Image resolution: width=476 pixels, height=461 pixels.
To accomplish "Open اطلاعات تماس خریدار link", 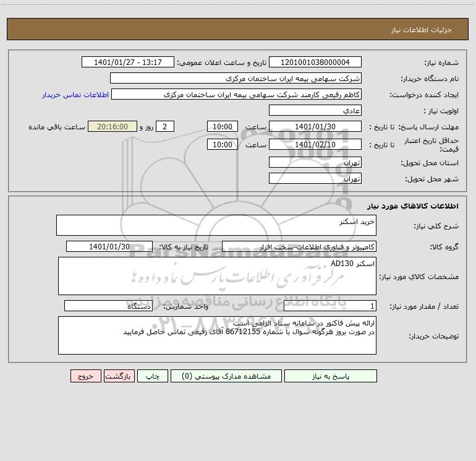I will click(75, 95).
